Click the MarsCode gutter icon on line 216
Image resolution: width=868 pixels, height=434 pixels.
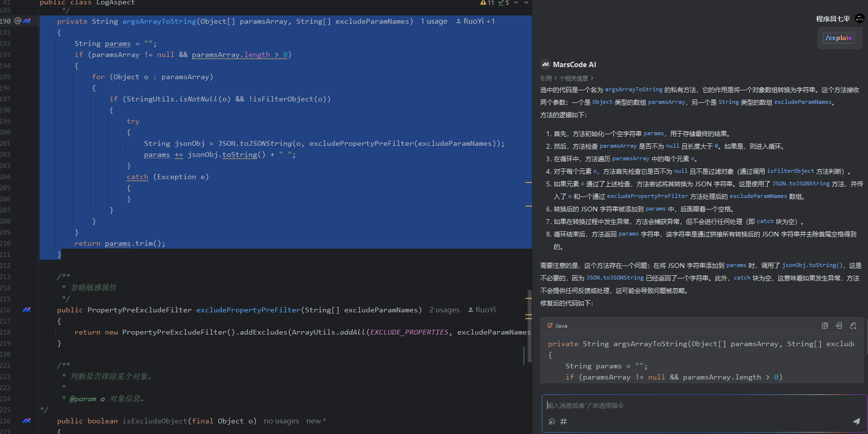pyautogui.click(x=27, y=309)
